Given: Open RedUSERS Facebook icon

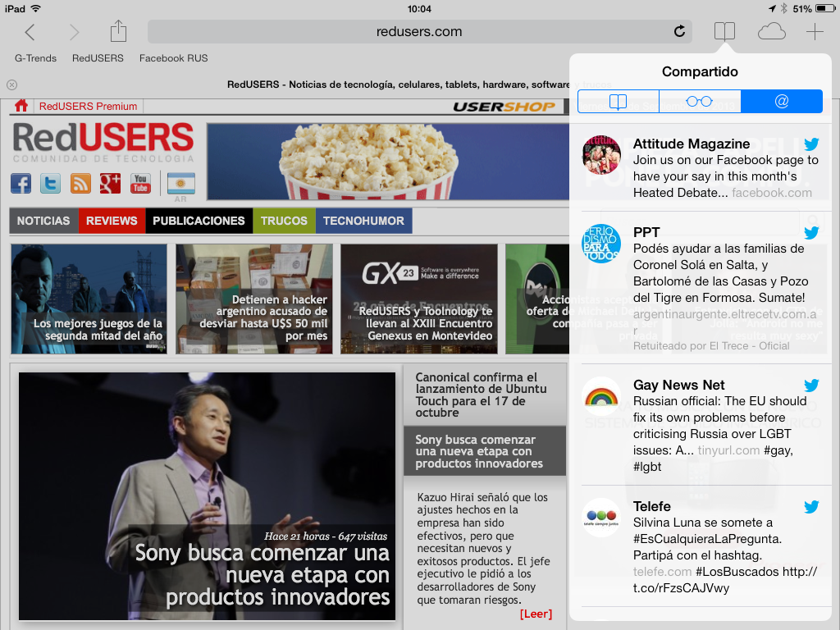Looking at the screenshot, I should (21, 183).
